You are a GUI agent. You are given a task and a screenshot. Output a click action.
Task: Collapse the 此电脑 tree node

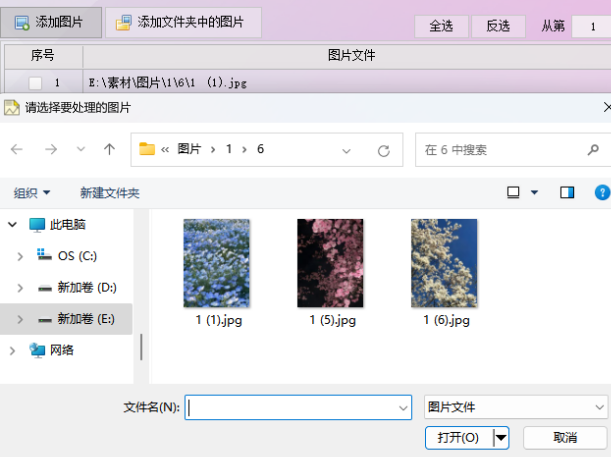(x=12, y=224)
